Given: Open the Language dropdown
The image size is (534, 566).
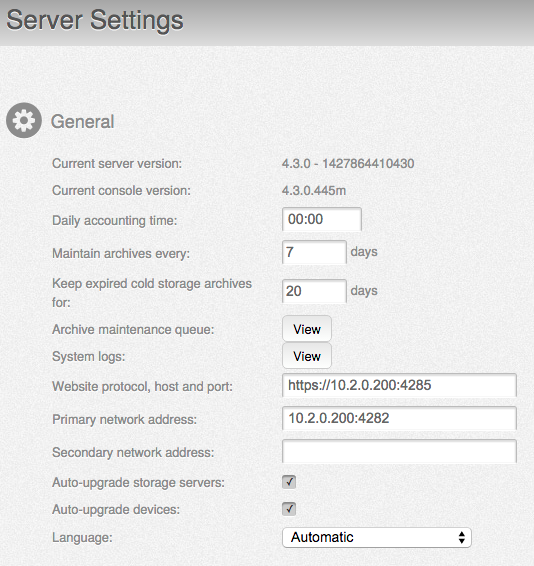Looking at the screenshot, I should coord(377,537).
